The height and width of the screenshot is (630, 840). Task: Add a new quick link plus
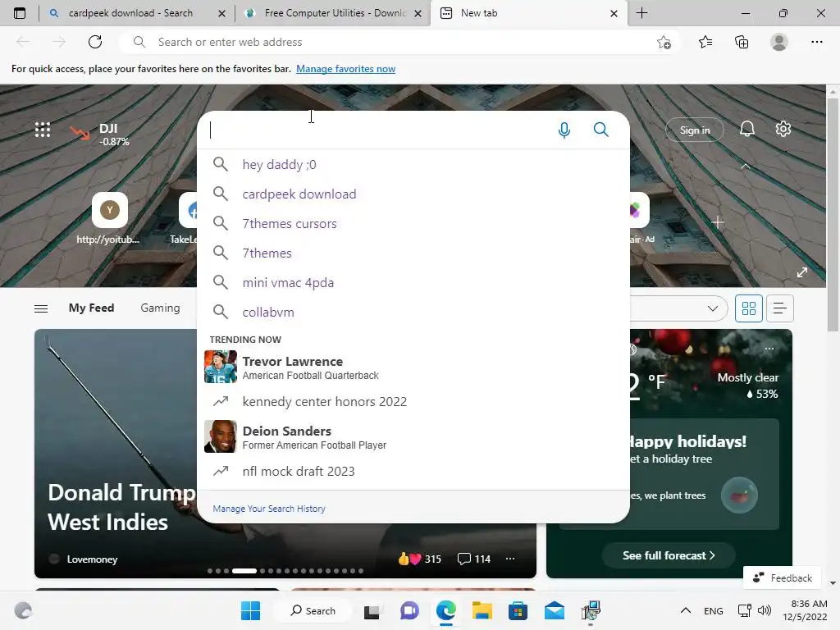tap(718, 222)
